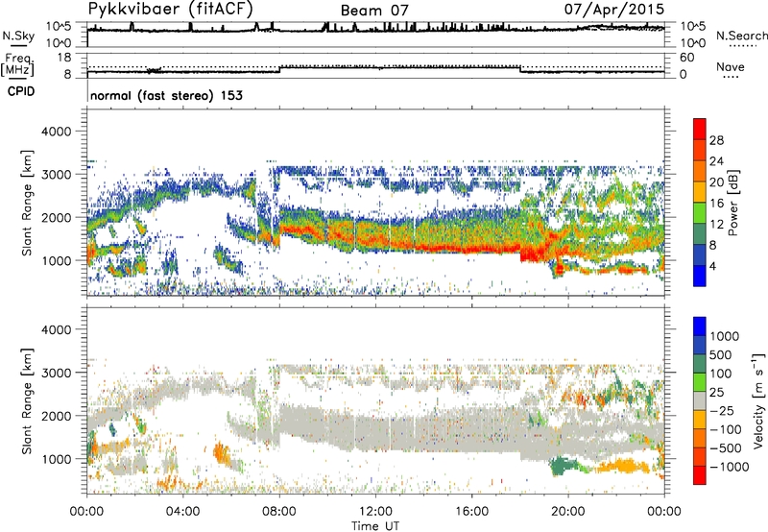
Task: Click the 04:00 time tick label
Action: (x=183, y=512)
